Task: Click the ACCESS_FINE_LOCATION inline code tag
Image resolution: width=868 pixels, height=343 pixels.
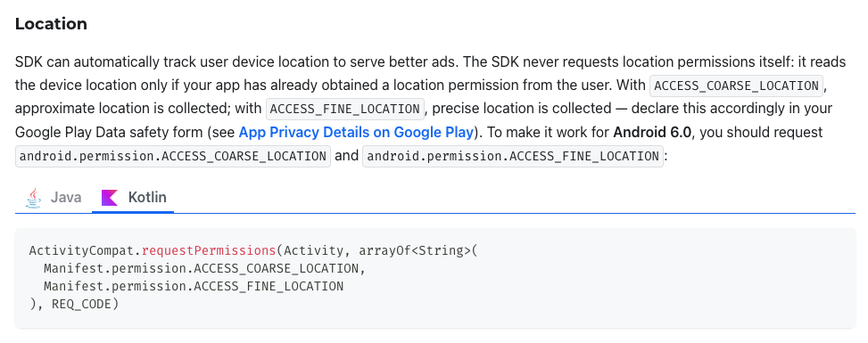Action: pos(345,109)
